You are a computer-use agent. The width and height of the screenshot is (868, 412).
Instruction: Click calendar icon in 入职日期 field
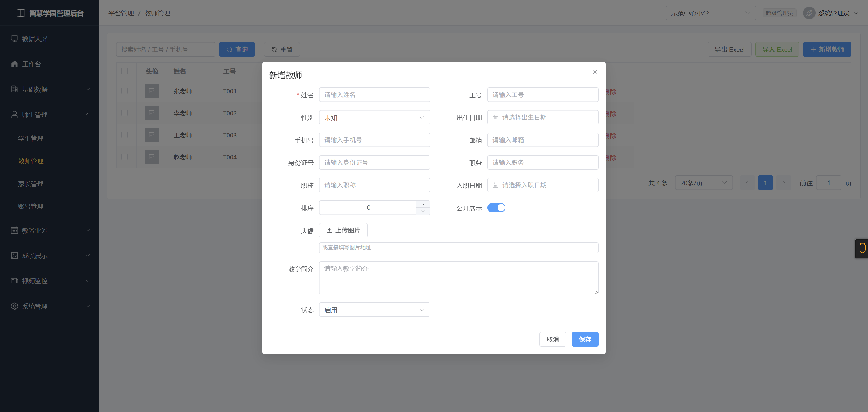click(495, 185)
